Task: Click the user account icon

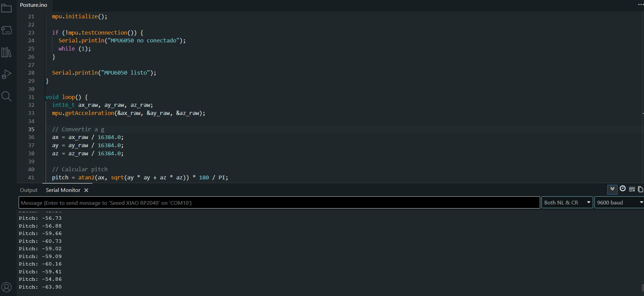Action: tap(6, 287)
